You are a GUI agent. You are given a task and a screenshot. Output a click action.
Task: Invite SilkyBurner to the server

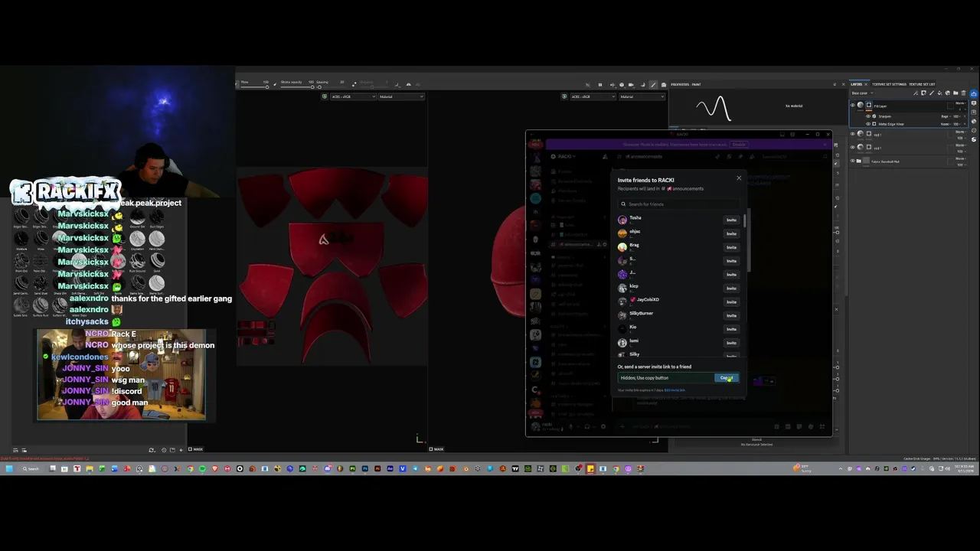pyautogui.click(x=731, y=315)
